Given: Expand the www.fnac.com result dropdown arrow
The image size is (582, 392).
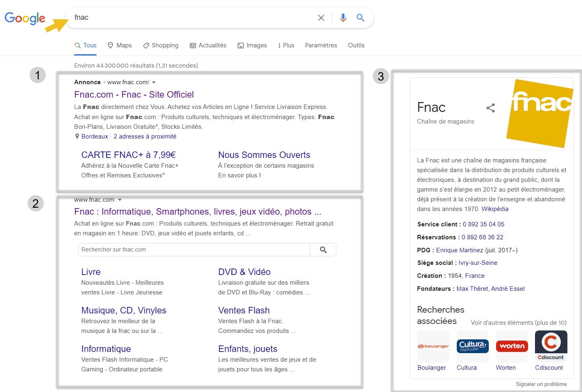Looking at the screenshot, I should (120, 200).
